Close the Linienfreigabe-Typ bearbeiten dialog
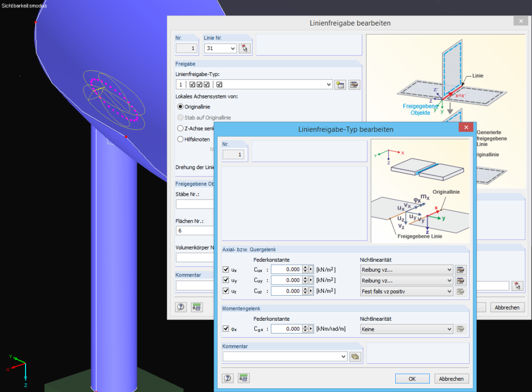The image size is (532, 392). [x=466, y=127]
